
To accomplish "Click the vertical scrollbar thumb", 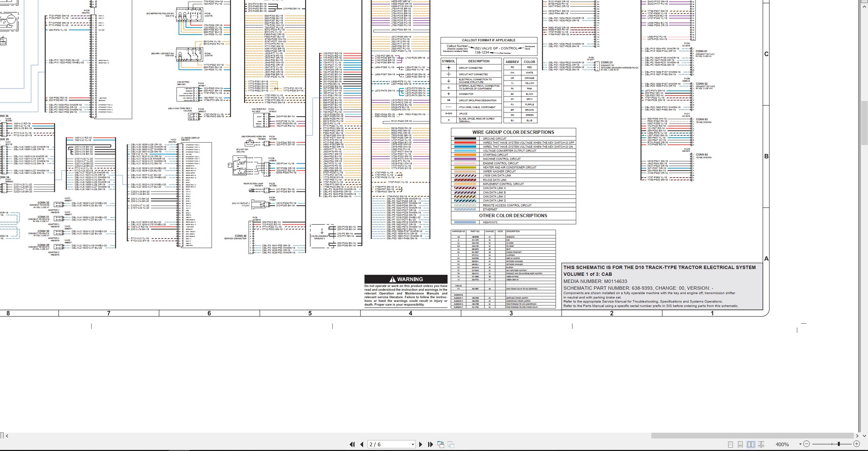I will [x=865, y=123].
